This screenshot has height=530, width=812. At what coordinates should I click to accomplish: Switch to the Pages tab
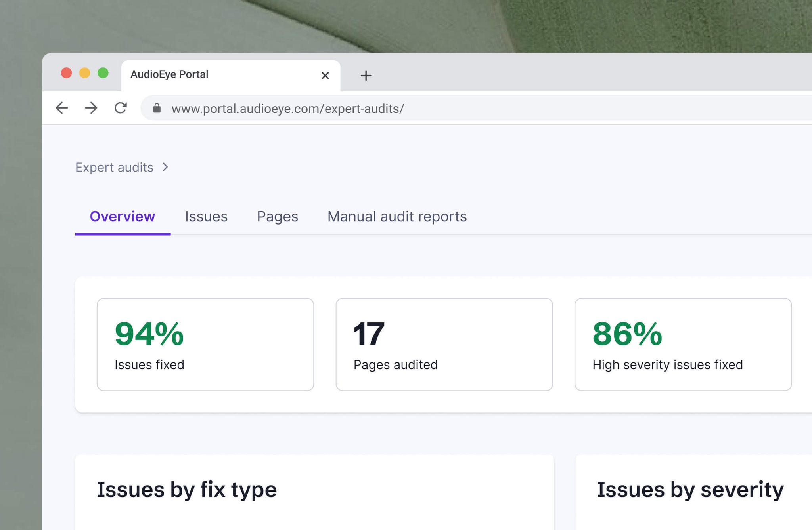[x=278, y=217]
